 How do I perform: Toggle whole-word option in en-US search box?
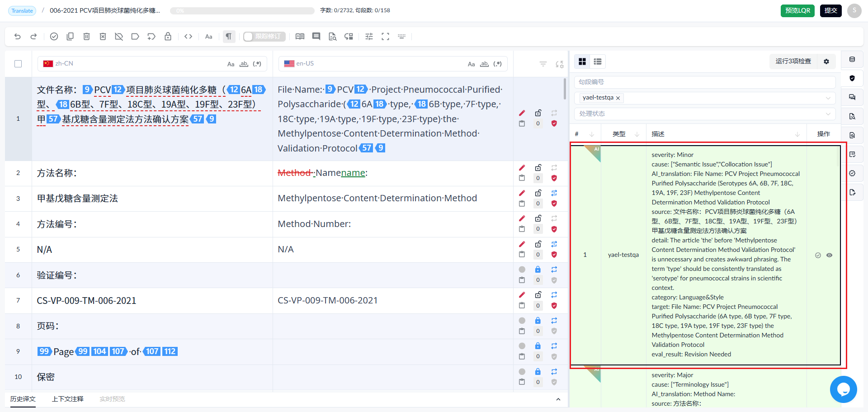[484, 64]
